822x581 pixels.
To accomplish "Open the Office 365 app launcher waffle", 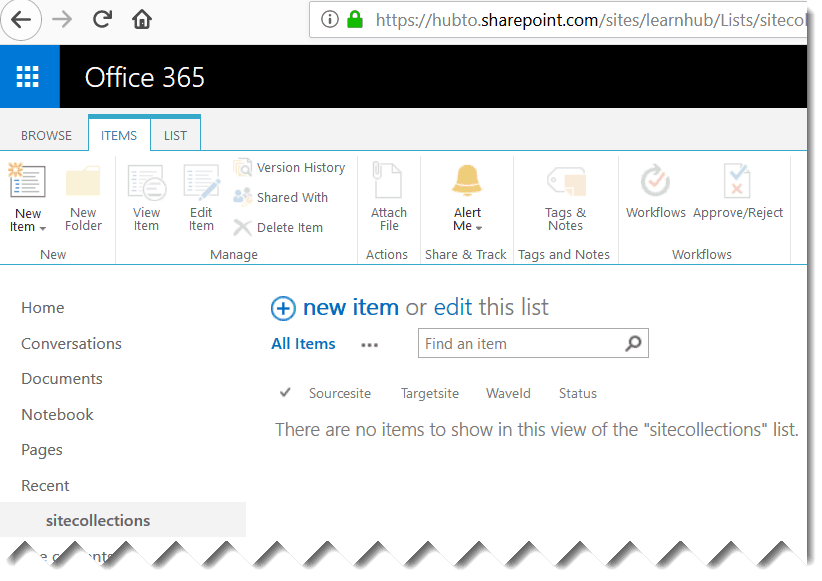I will point(29,77).
